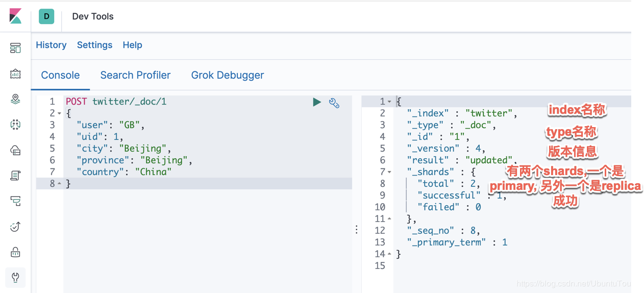
Task: Open Canvas from the sidebar
Action: (x=15, y=74)
